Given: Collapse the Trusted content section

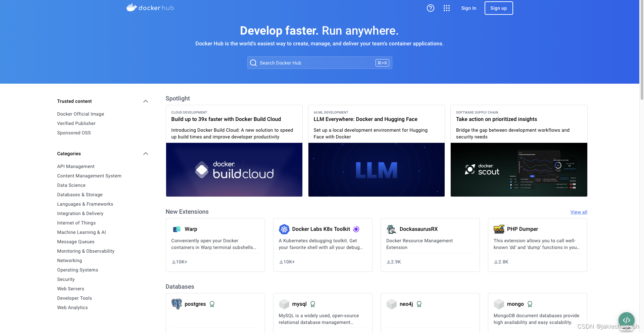Looking at the screenshot, I should click(146, 101).
